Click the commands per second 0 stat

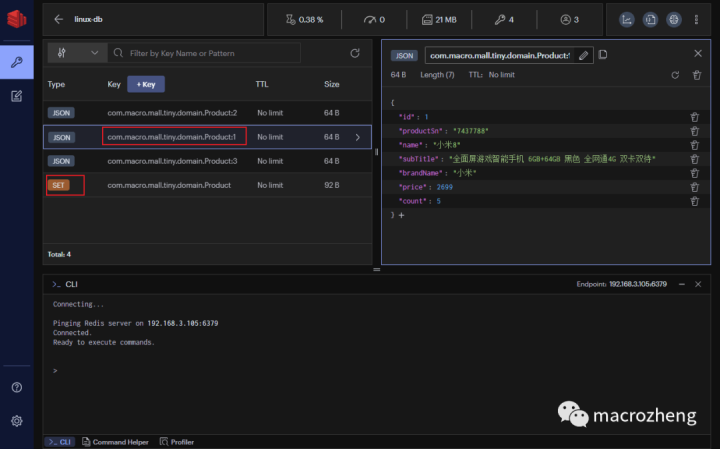coord(374,20)
